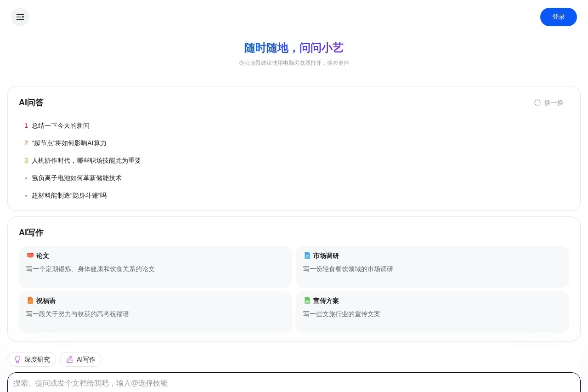Image resolution: width=588 pixels, height=392 pixels.
Task: Click the blue document icon on the 市场调研 card
Action: click(x=307, y=256)
